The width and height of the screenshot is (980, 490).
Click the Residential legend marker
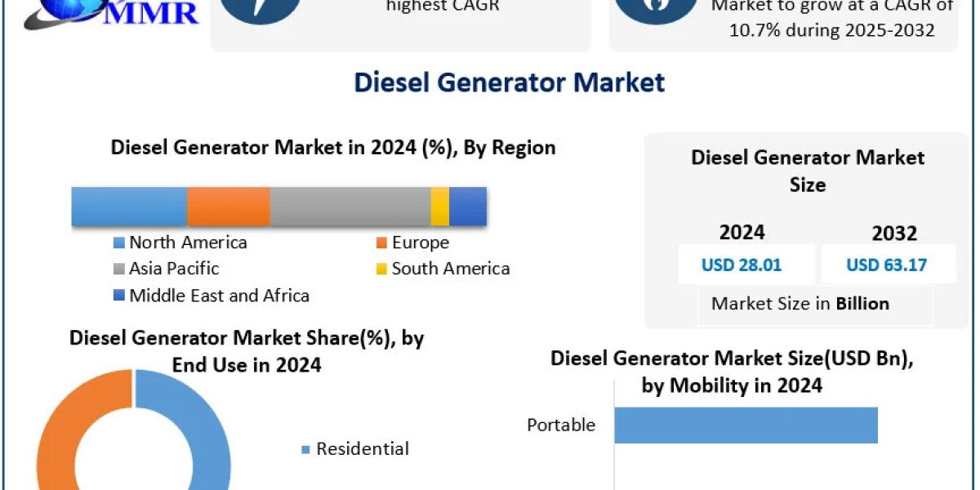tap(305, 448)
